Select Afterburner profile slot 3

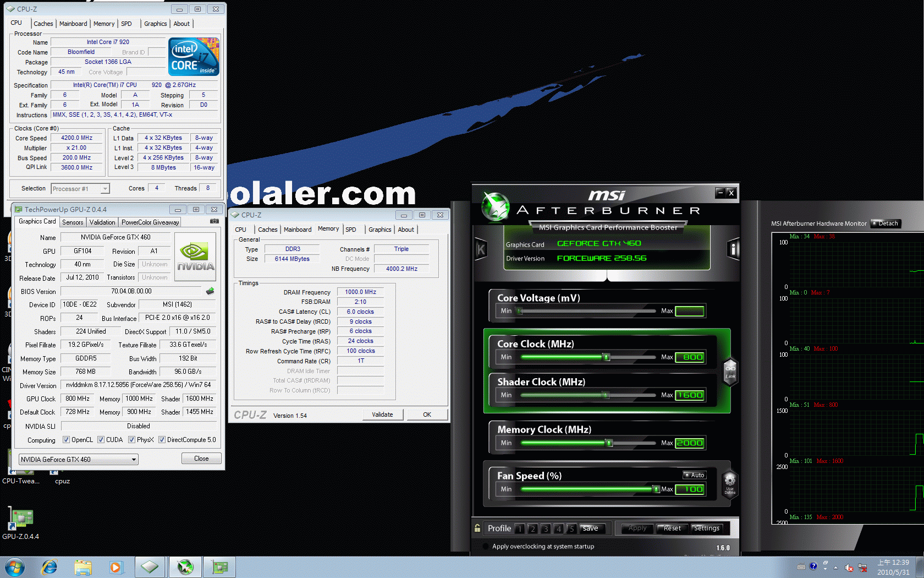546,528
